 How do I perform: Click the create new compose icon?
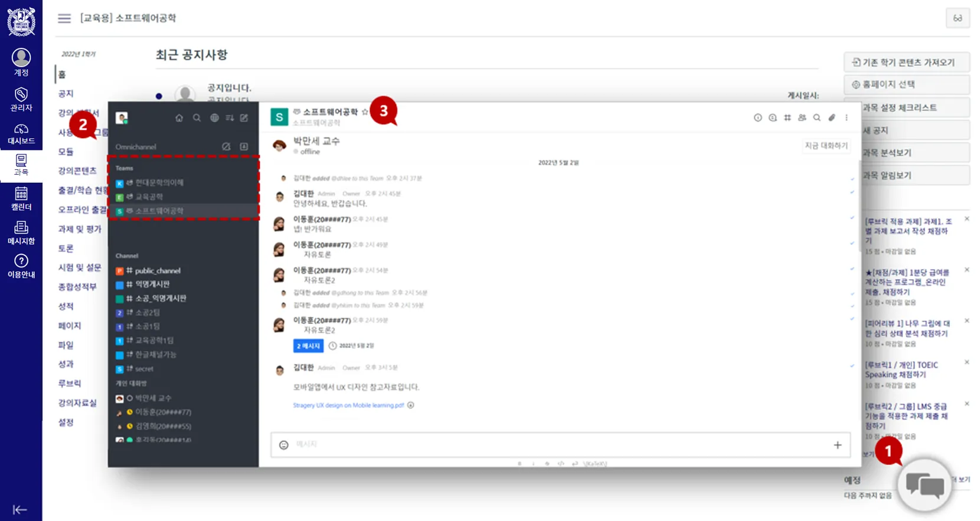pyautogui.click(x=244, y=118)
